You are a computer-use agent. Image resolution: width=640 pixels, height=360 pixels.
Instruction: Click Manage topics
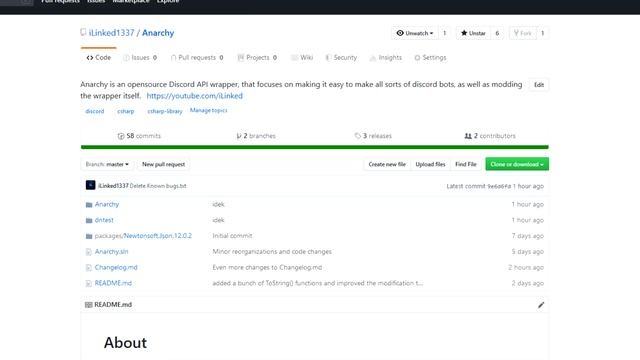(209, 110)
